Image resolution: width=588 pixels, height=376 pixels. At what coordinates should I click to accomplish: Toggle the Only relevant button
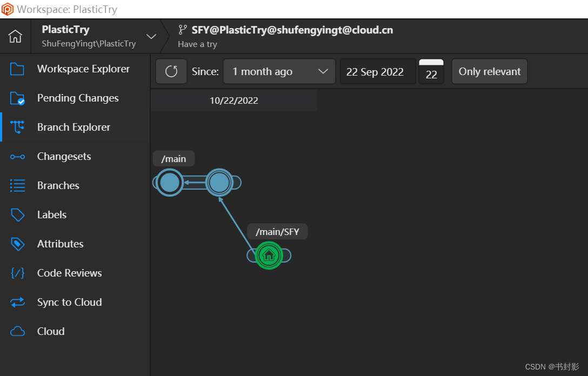click(490, 71)
